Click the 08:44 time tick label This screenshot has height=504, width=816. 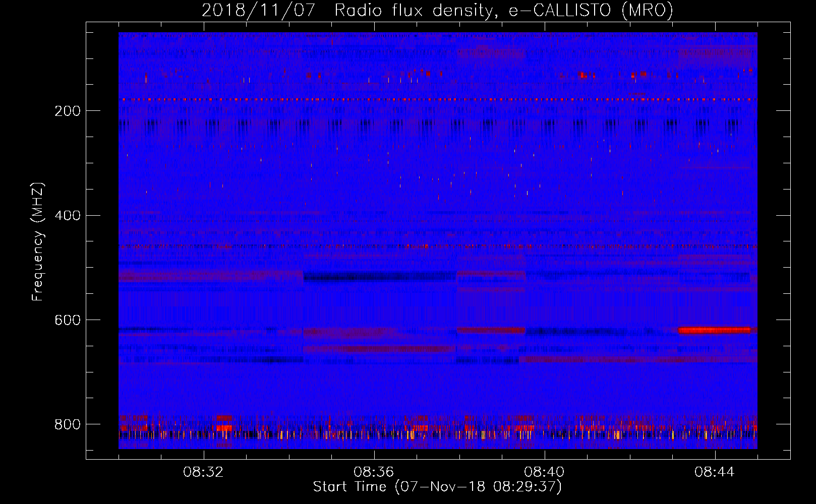(715, 472)
